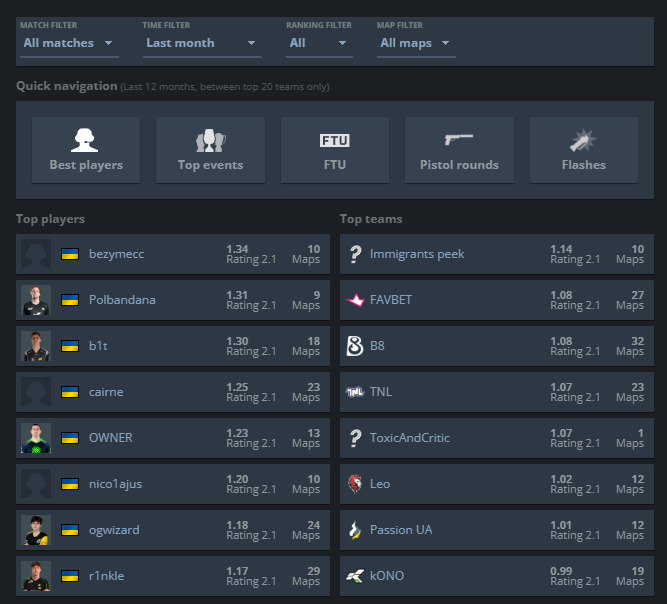Click r1nkle's player photo
The image size is (667, 604).
pyautogui.click(x=36, y=576)
